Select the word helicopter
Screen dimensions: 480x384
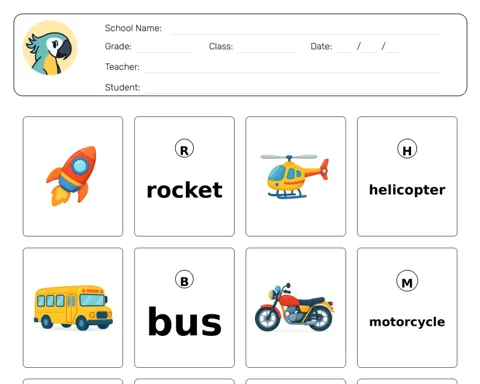[407, 190]
